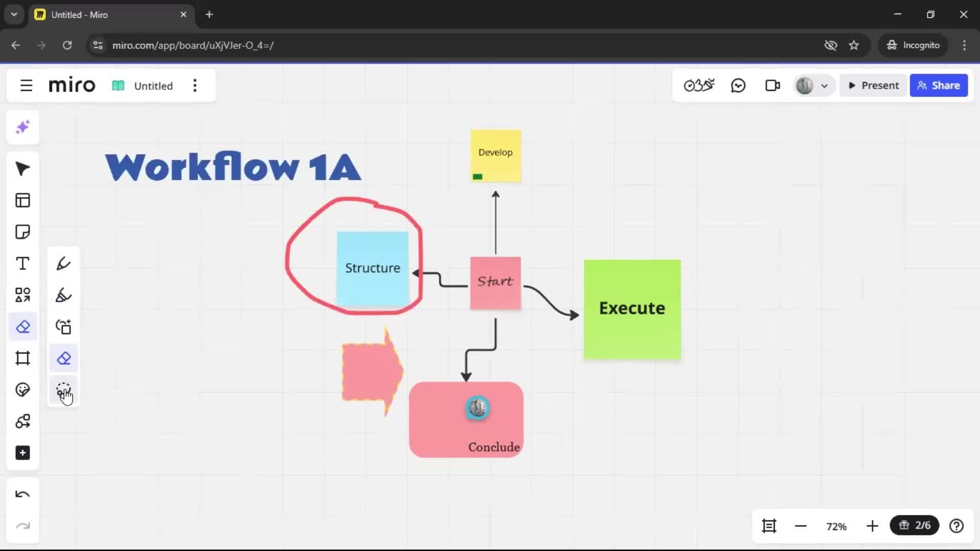Click the tracking protection eye icon

[x=831, y=45]
